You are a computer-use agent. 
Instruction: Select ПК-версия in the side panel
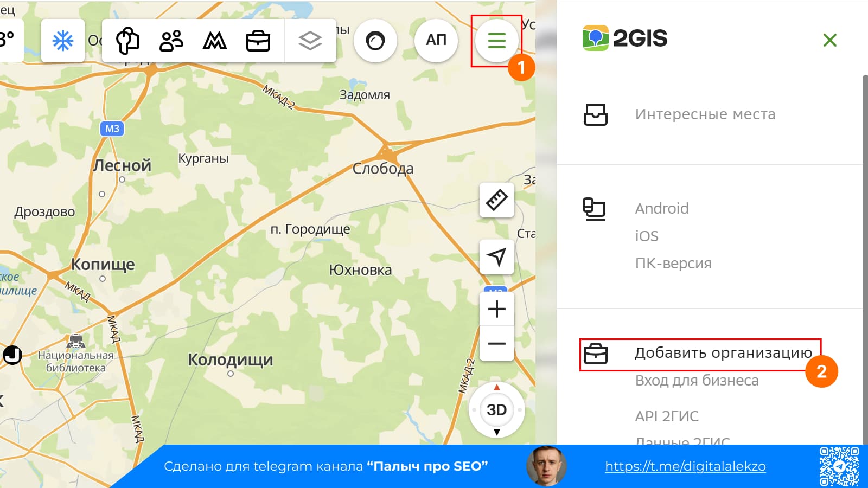point(673,264)
